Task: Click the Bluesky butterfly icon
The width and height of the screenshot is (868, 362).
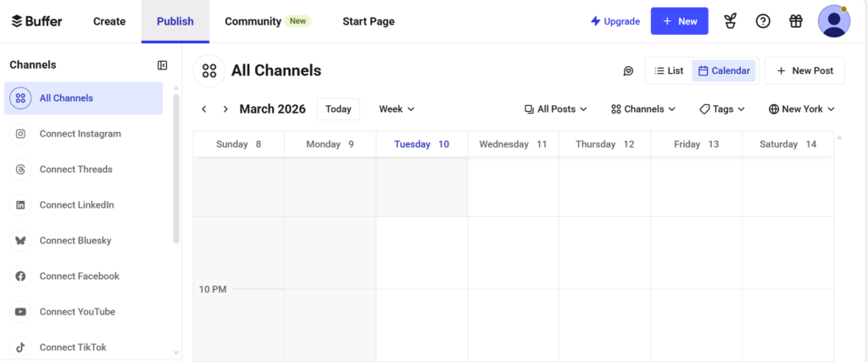Action: 20,241
